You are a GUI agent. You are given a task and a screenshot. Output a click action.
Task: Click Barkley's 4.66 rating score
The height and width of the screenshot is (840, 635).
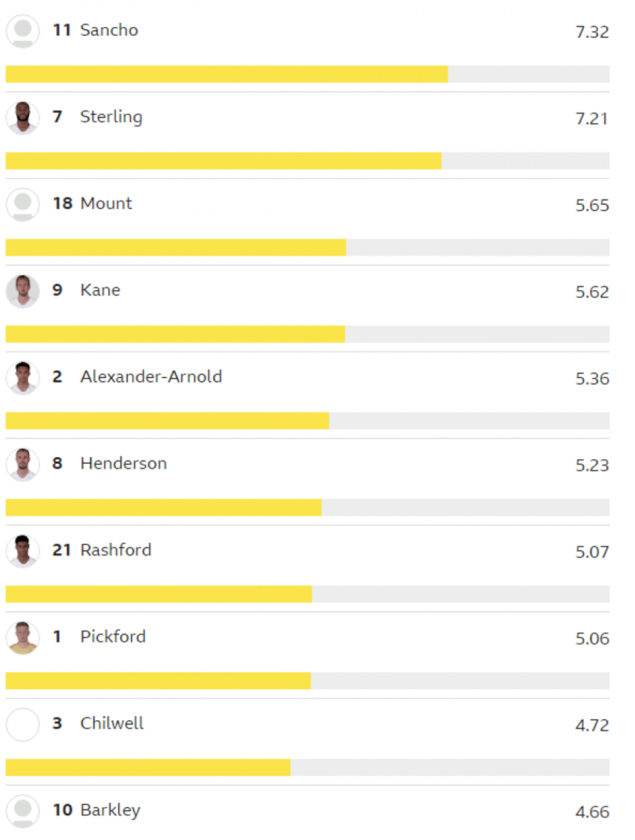coord(592,812)
